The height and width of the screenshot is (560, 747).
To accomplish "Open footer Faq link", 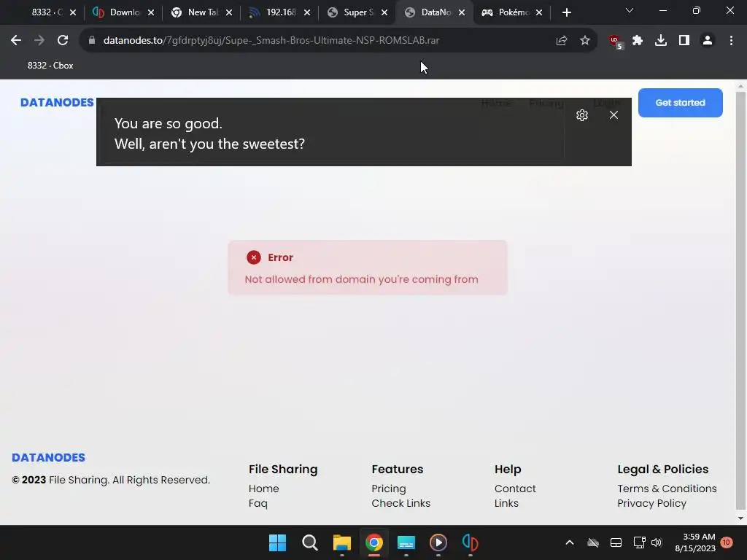I will coord(258,503).
